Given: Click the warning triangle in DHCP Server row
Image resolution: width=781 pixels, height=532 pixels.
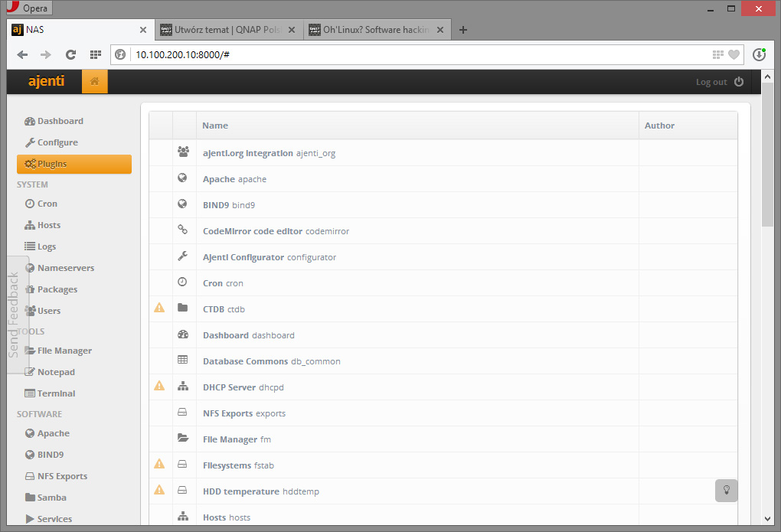Looking at the screenshot, I should (x=159, y=386).
